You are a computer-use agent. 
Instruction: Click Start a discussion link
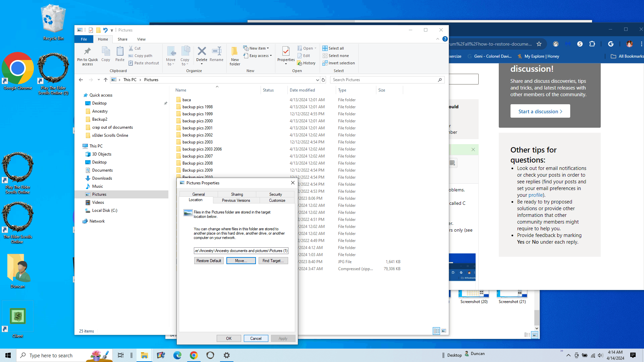point(540,111)
